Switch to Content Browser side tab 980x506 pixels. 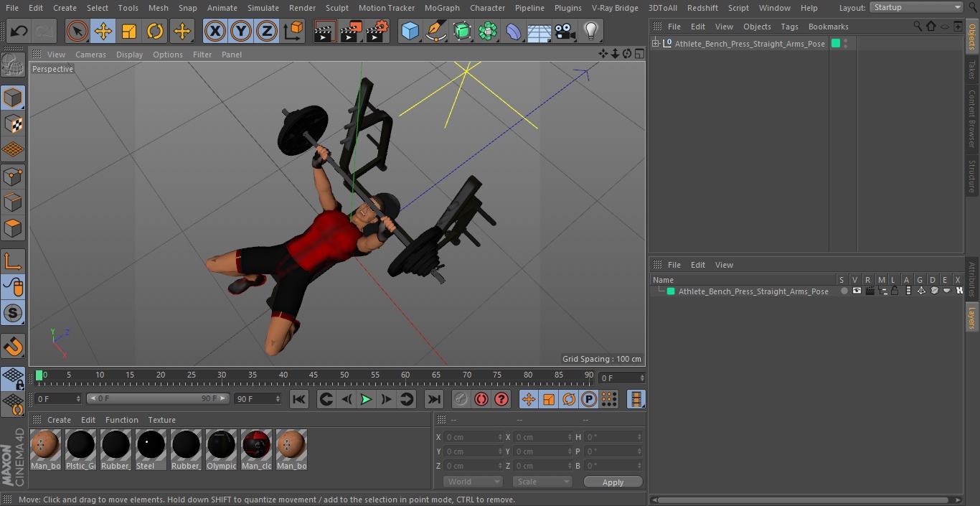pyautogui.click(x=972, y=118)
